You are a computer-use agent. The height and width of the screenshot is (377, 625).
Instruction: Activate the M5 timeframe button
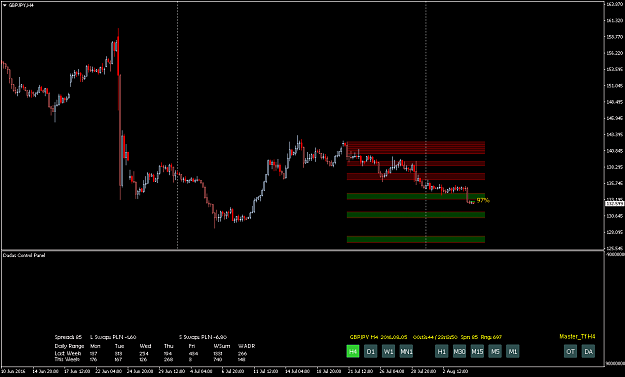tap(495, 351)
